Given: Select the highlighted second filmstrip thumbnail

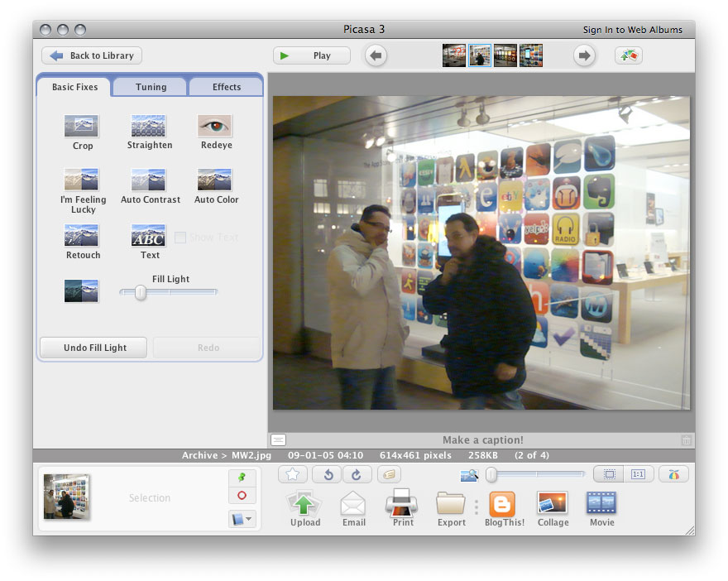Looking at the screenshot, I should [x=480, y=55].
